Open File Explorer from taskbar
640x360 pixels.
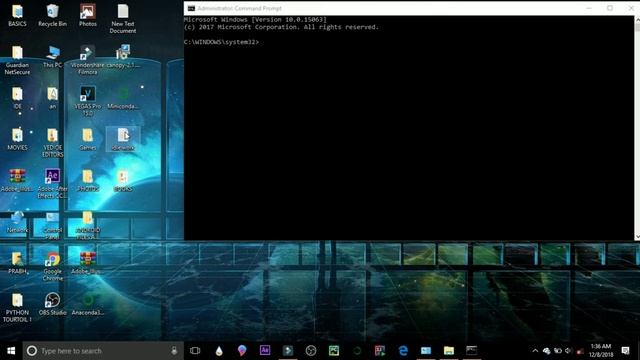click(449, 351)
